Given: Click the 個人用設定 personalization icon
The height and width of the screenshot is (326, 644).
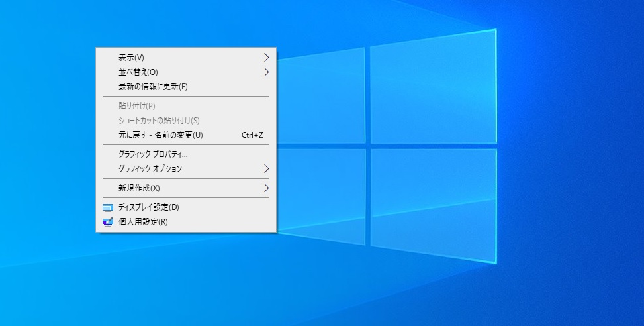Looking at the screenshot, I should 108,222.
